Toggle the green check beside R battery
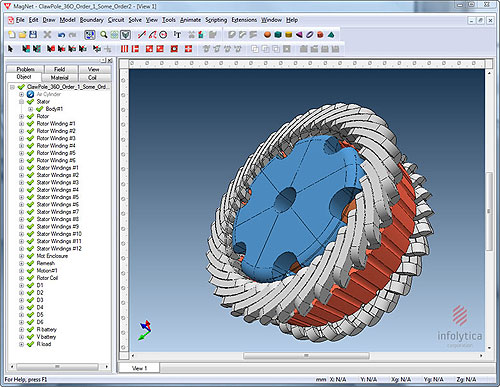 tap(30, 329)
